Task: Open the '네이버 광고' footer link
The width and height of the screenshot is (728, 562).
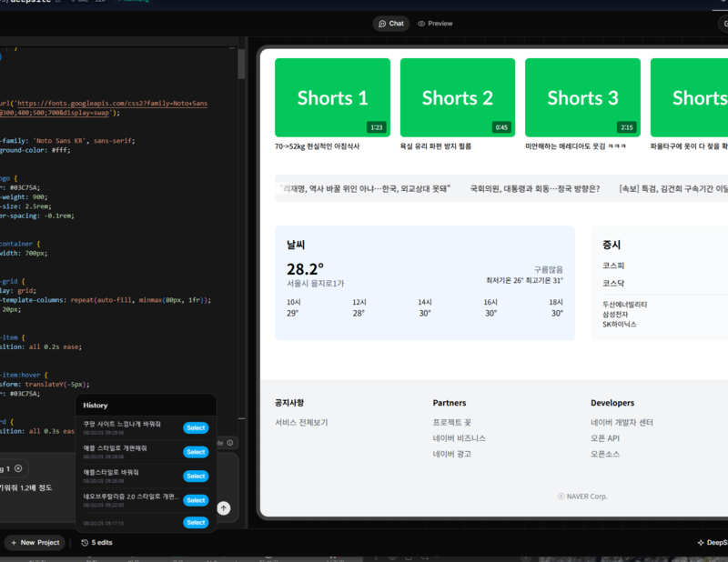Action: pos(451,454)
